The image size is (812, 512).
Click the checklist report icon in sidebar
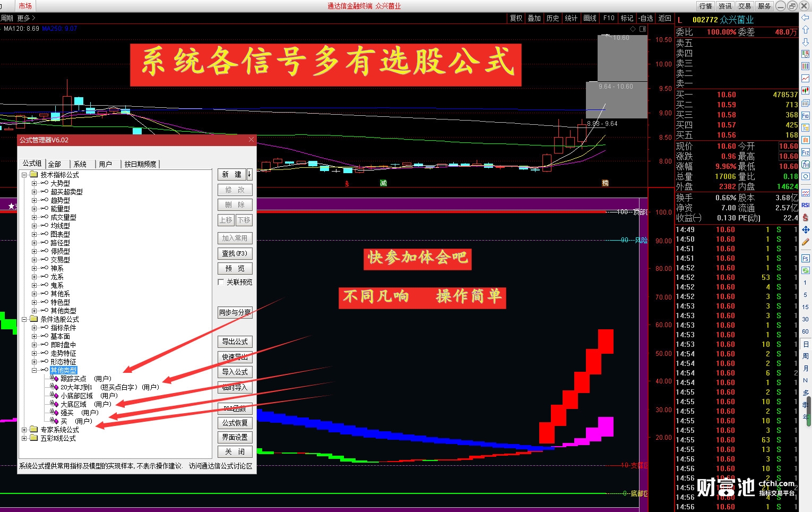pos(805,54)
